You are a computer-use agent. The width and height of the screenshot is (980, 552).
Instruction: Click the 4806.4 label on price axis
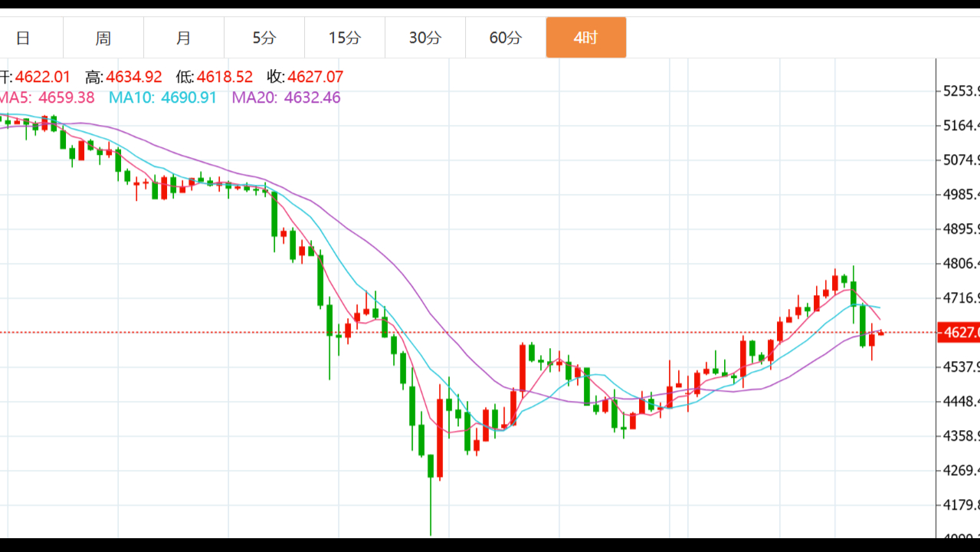point(961,264)
